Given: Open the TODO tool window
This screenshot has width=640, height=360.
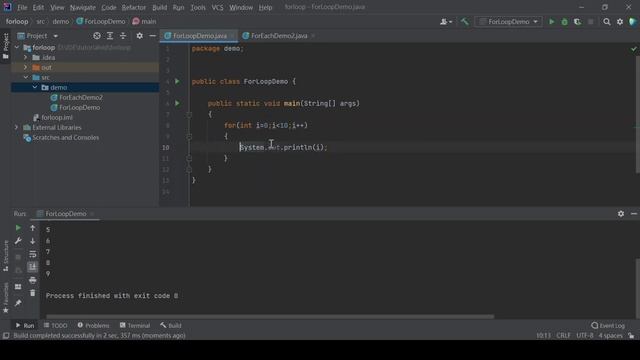Looking at the screenshot, I should tap(56, 325).
